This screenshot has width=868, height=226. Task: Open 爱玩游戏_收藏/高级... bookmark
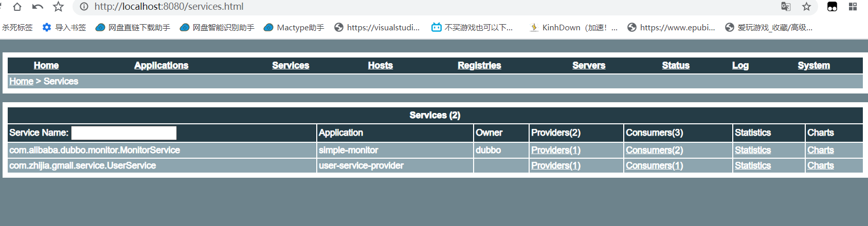click(x=769, y=27)
